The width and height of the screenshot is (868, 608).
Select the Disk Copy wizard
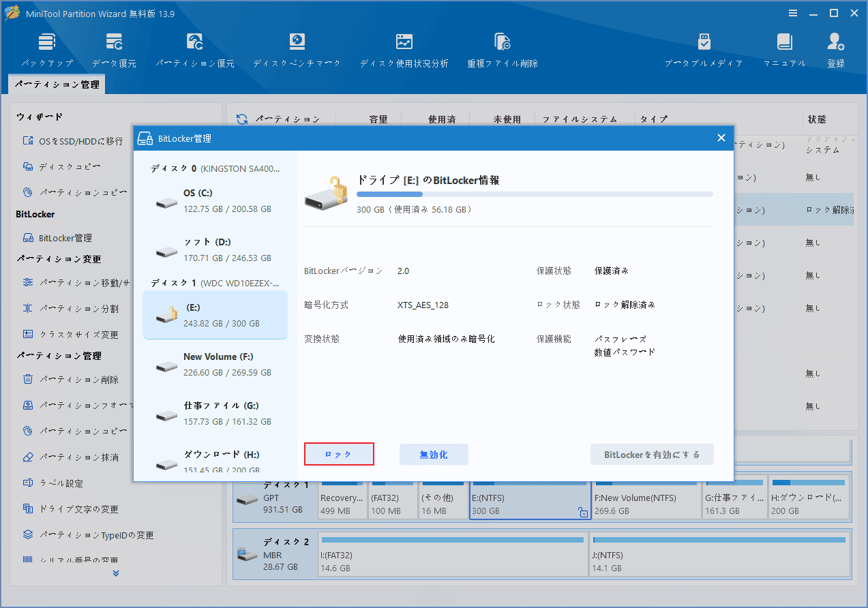[62, 167]
